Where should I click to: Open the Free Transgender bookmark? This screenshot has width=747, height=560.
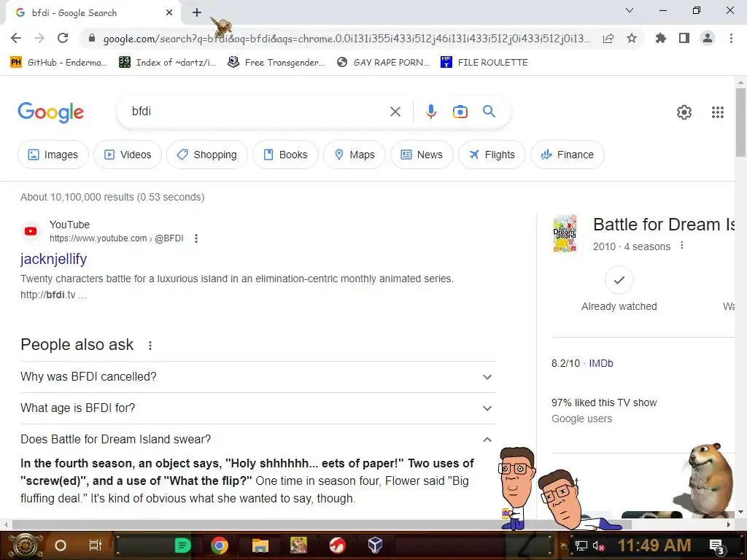pyautogui.click(x=276, y=63)
